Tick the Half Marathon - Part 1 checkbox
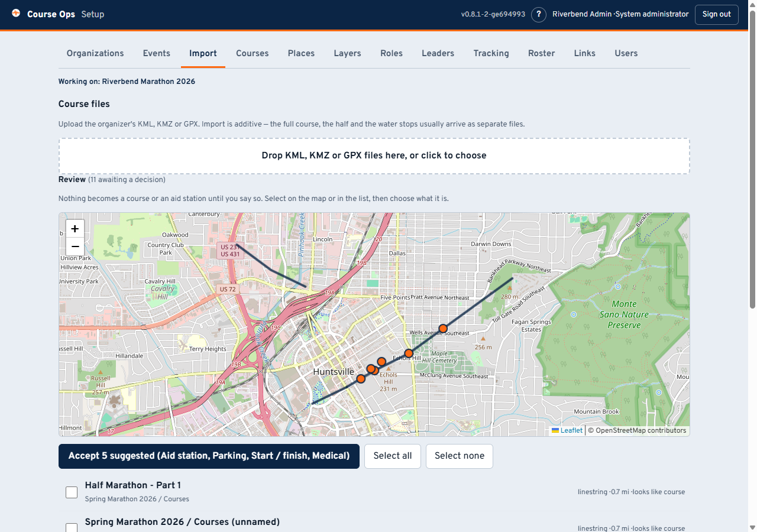Image resolution: width=757 pixels, height=532 pixels. 72,492
